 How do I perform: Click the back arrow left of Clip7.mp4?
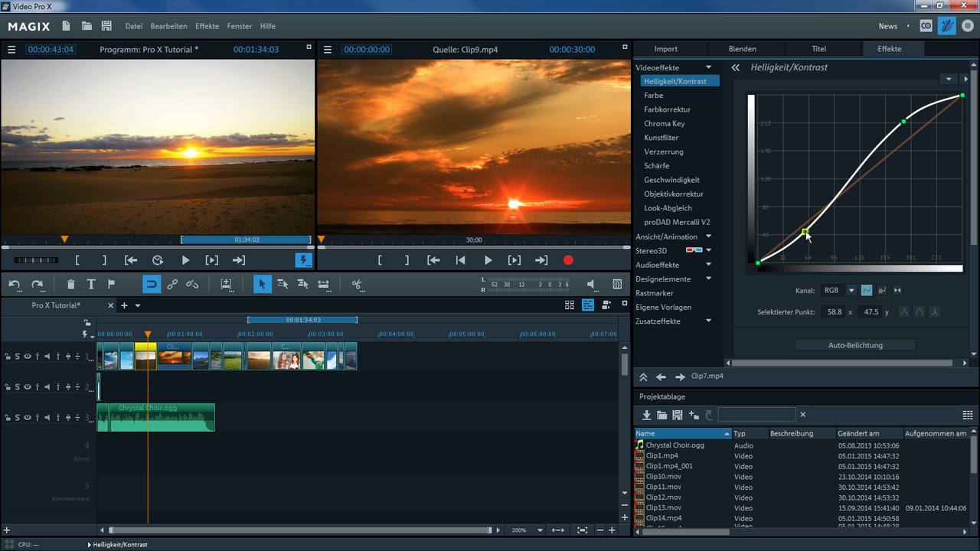point(661,377)
